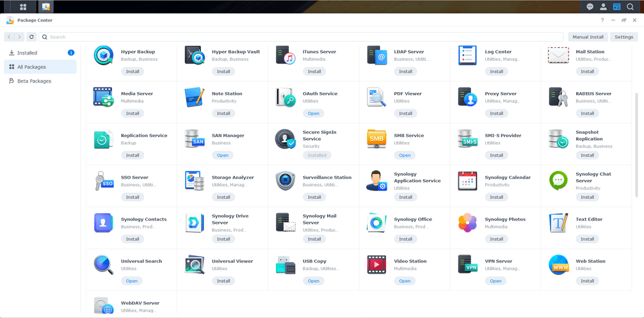Click the Synology Drive Server icon
This screenshot has height=318, width=644.
click(194, 223)
